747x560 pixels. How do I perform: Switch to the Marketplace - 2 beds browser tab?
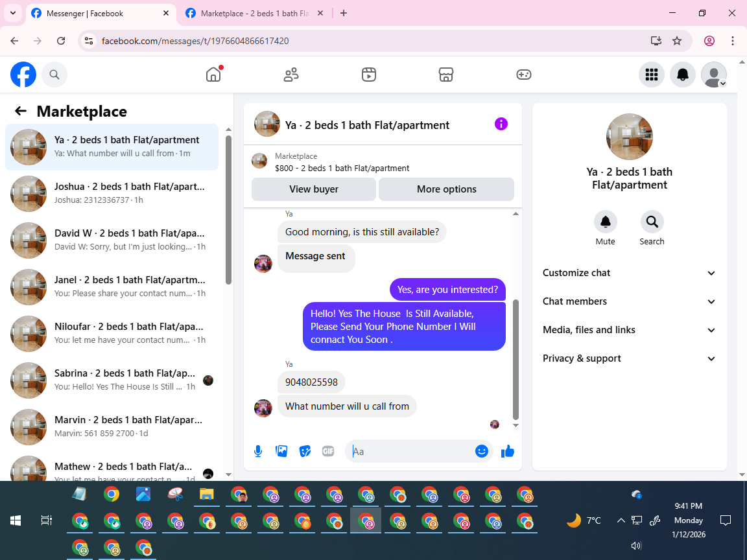pos(254,14)
